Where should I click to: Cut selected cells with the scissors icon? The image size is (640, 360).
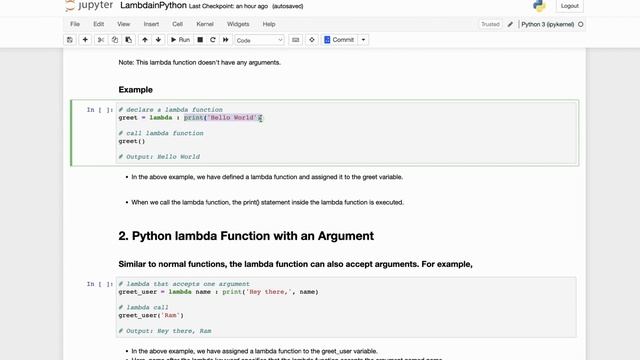tap(100, 40)
